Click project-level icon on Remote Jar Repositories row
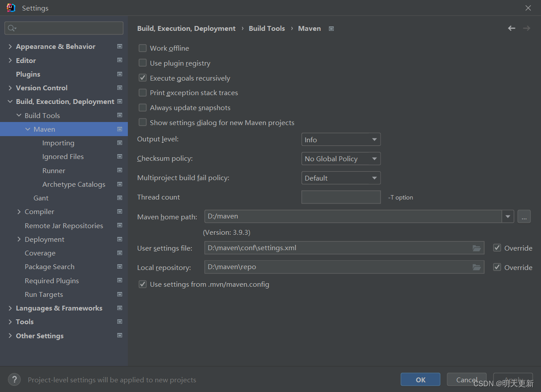Viewport: 541px width, 392px height. (x=119, y=225)
